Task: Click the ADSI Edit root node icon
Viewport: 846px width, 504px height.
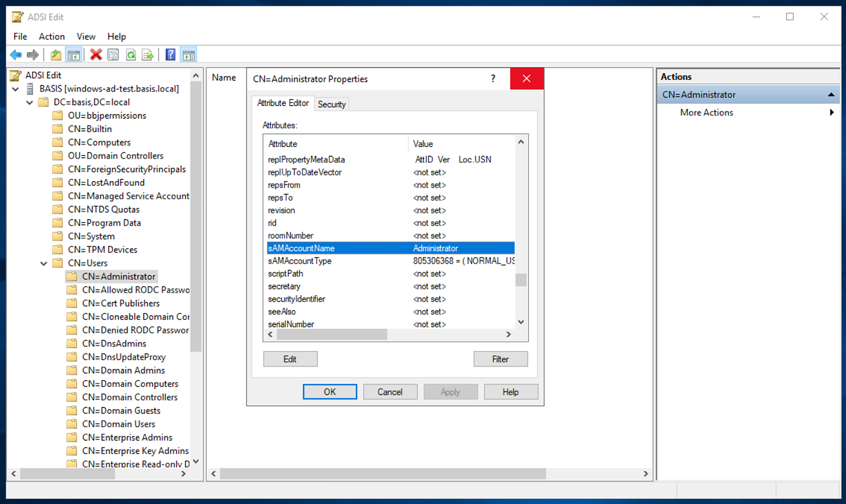Action: coord(16,76)
